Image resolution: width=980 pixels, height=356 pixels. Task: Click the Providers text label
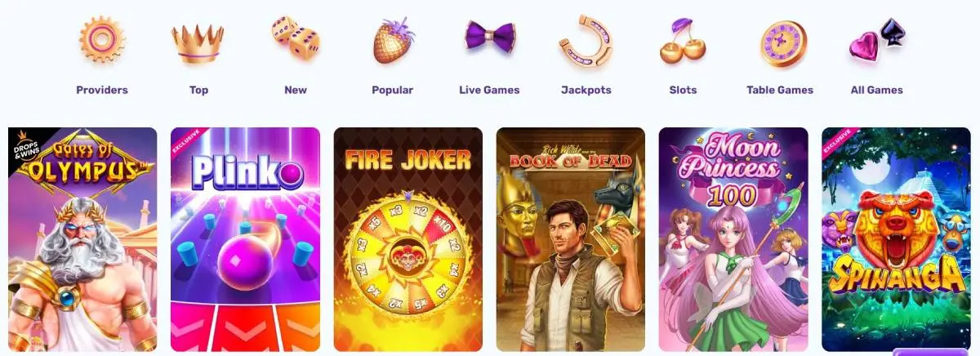coord(102,90)
